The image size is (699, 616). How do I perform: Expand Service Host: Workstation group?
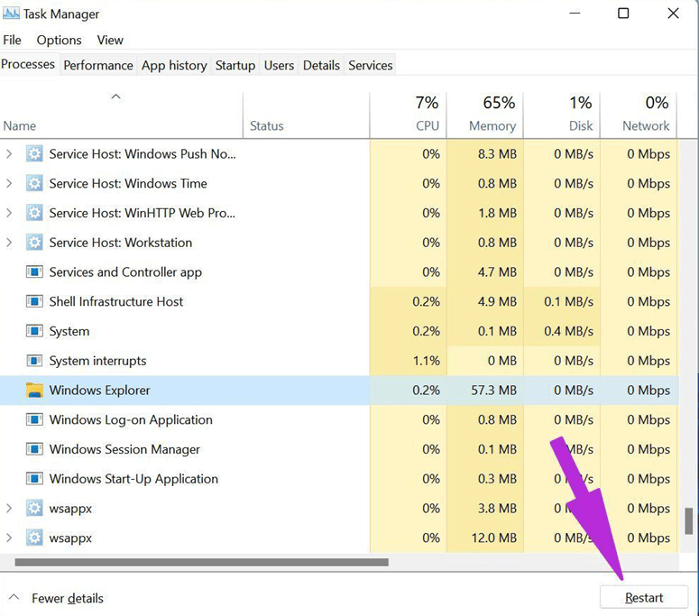point(9,243)
